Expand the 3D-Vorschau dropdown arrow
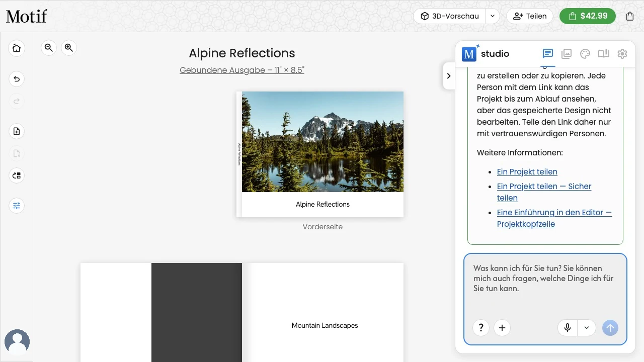The image size is (644, 362). pos(493,16)
